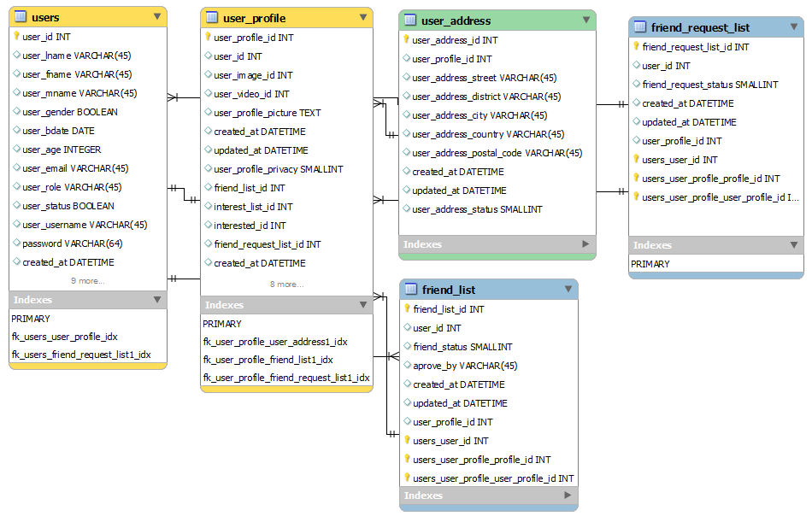This screenshot has width=812, height=522.
Task: Click the friend_request_list table title
Action: coord(700,27)
